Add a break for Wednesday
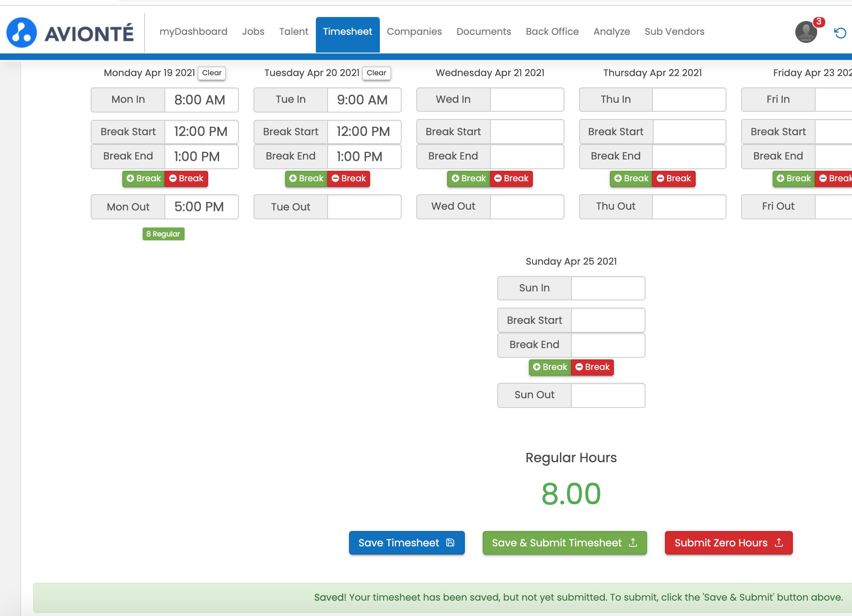Viewport: 852px width, 616px height. pyautogui.click(x=469, y=178)
